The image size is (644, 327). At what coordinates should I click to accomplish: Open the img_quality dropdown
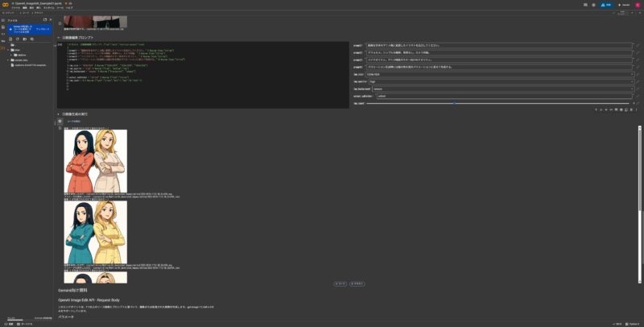tap(502, 82)
